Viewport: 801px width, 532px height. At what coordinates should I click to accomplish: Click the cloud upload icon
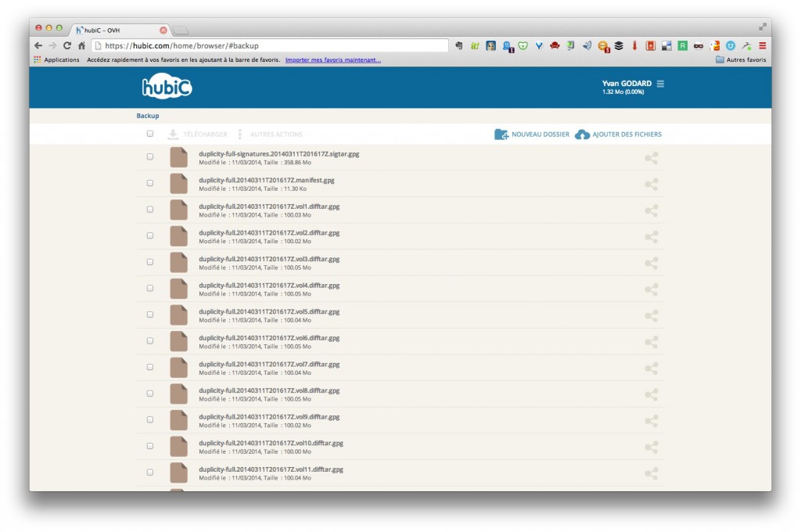pos(582,135)
